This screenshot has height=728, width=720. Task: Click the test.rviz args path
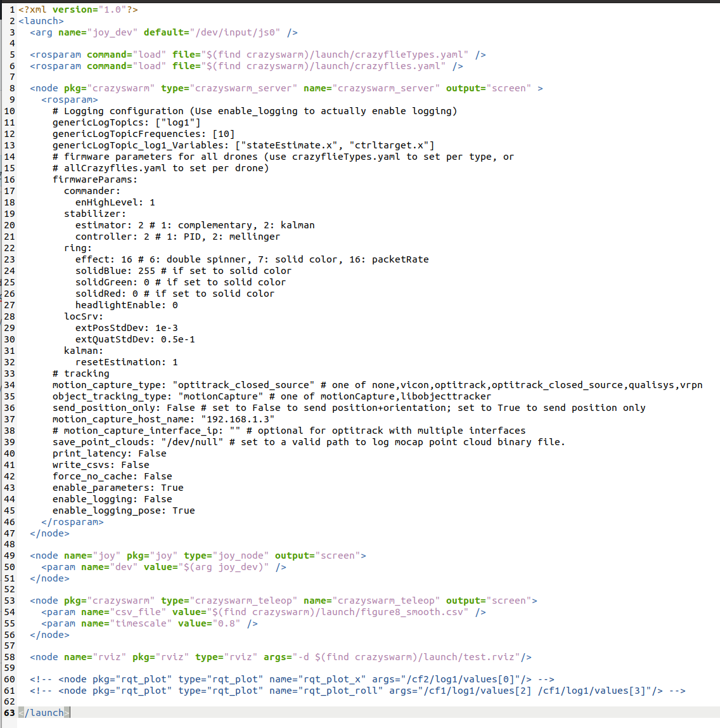click(x=406, y=658)
